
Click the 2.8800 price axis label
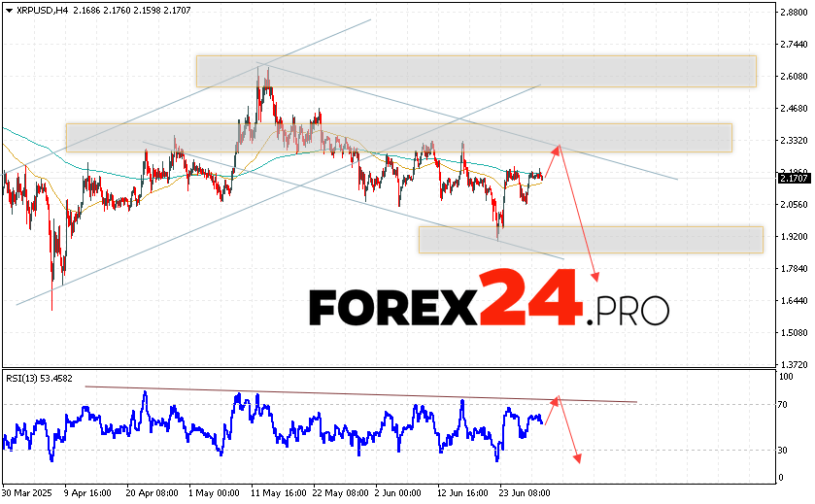[794, 13]
